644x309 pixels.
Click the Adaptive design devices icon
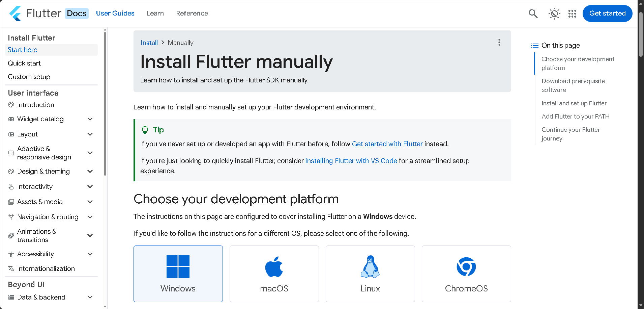tap(11, 153)
